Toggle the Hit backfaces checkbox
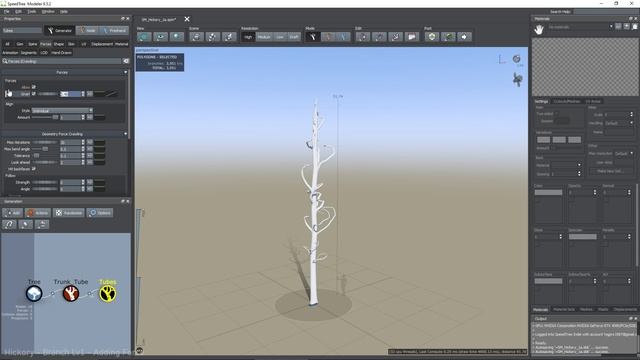Image resolution: width=640 pixels, height=360 pixels. 34,169
